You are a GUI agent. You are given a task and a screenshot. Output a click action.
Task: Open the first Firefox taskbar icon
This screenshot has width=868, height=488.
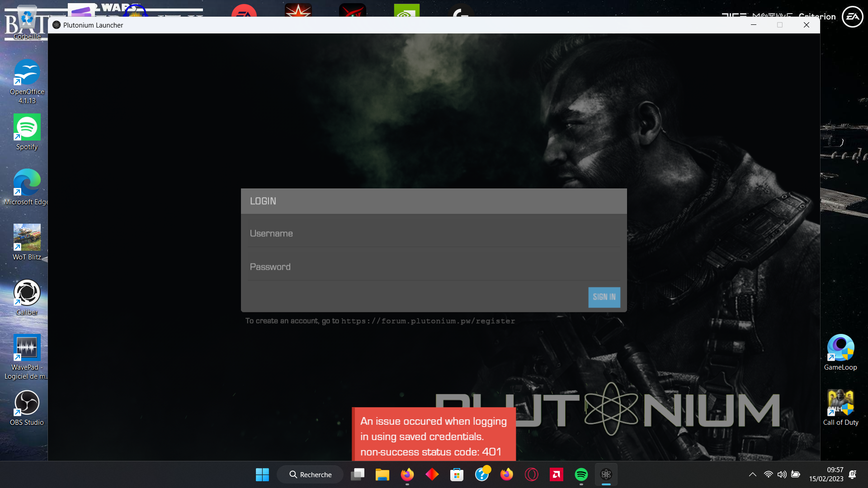[407, 474]
